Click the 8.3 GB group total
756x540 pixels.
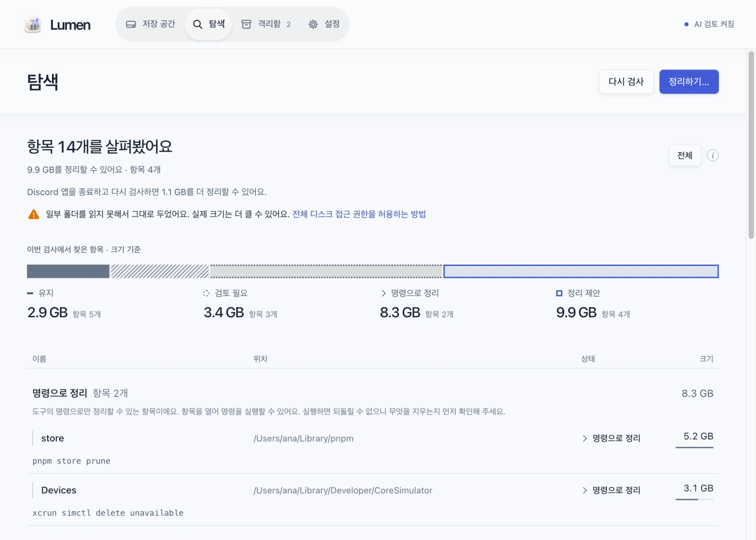[x=697, y=394]
